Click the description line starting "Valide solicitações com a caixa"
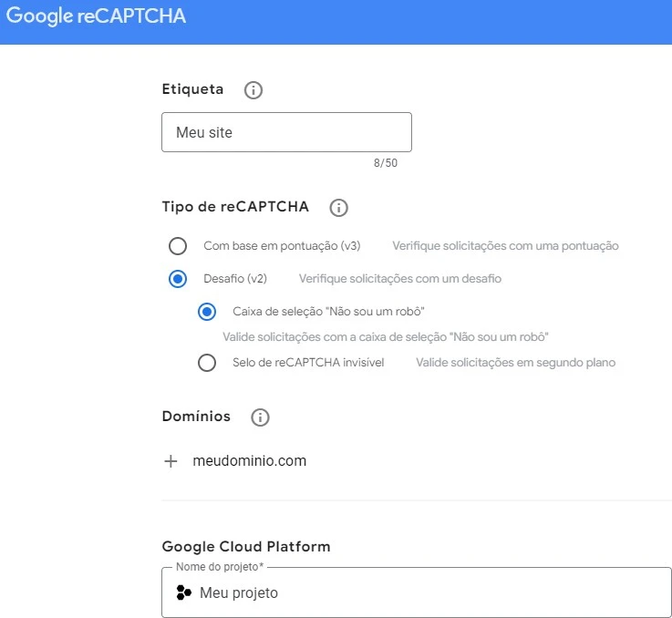This screenshot has height=618, width=672. coord(386,337)
